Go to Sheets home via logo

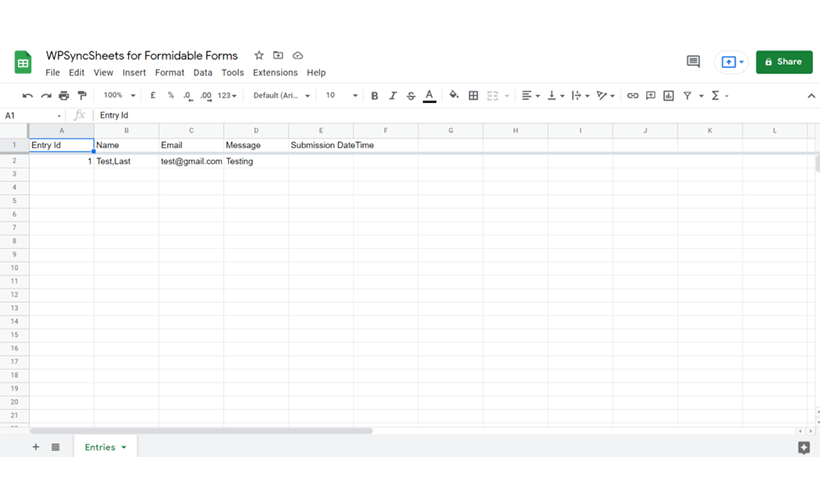22,62
